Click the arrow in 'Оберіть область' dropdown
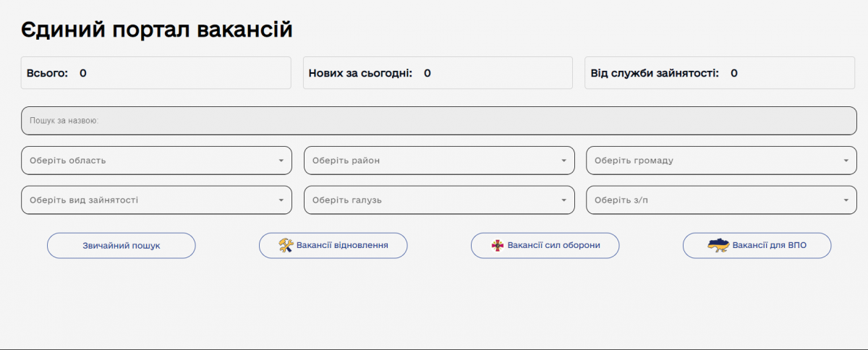The width and height of the screenshot is (868, 350). coord(281,161)
